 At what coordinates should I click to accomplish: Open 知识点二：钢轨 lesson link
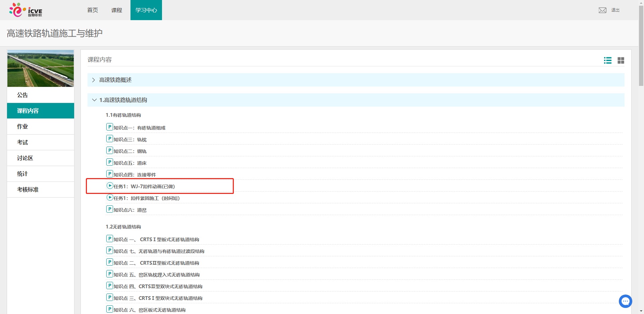pos(130,151)
